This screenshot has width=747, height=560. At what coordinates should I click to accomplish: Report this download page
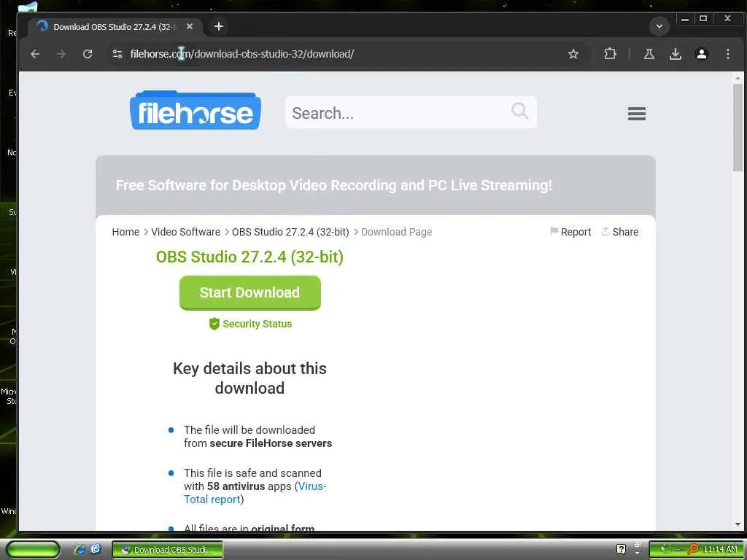pyautogui.click(x=570, y=232)
